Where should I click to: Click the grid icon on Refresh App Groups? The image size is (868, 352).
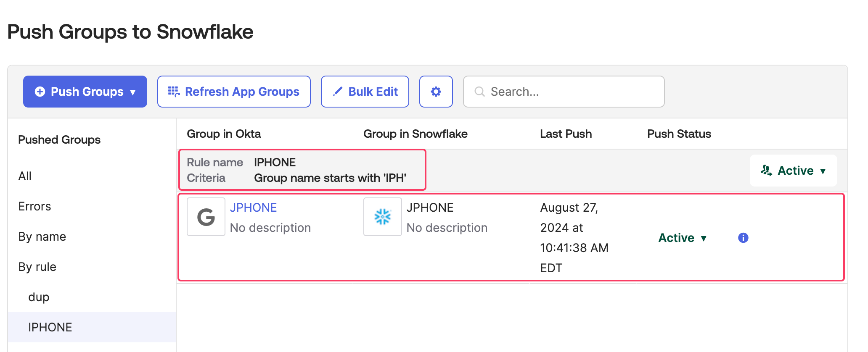tap(174, 92)
